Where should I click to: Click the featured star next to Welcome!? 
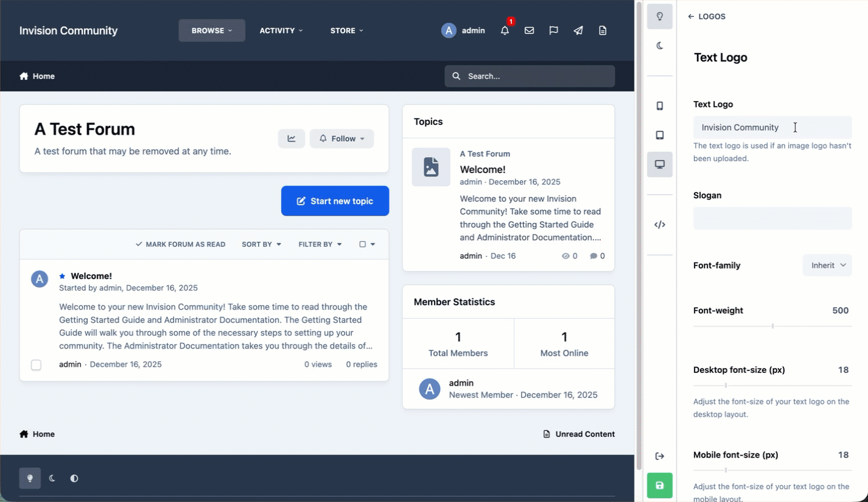tap(62, 276)
